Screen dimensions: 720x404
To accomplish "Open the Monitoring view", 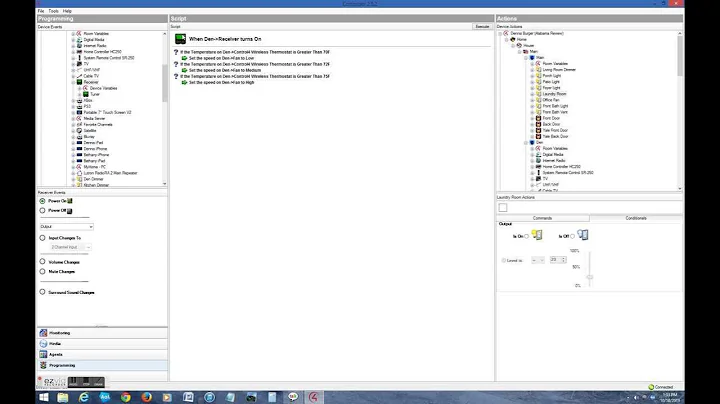I will pos(102,333).
